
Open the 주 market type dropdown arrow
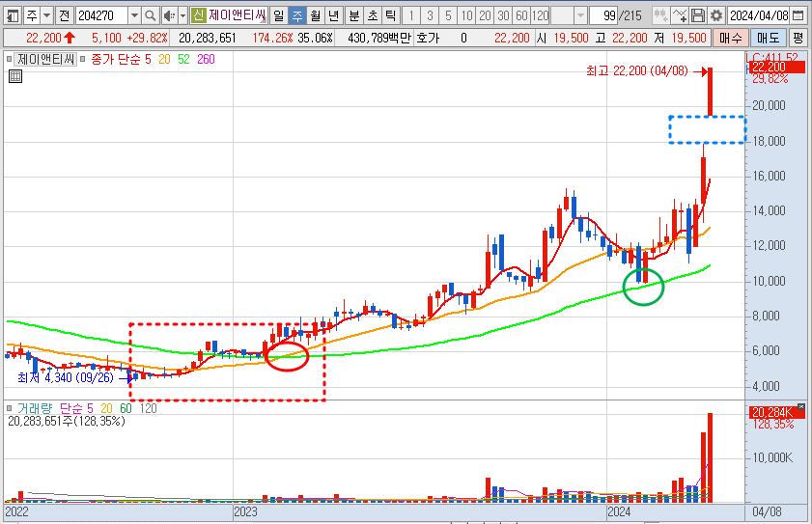coord(47,15)
